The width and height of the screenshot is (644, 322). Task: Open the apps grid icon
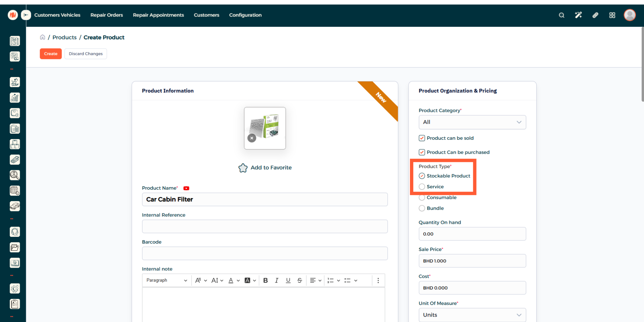coord(612,15)
